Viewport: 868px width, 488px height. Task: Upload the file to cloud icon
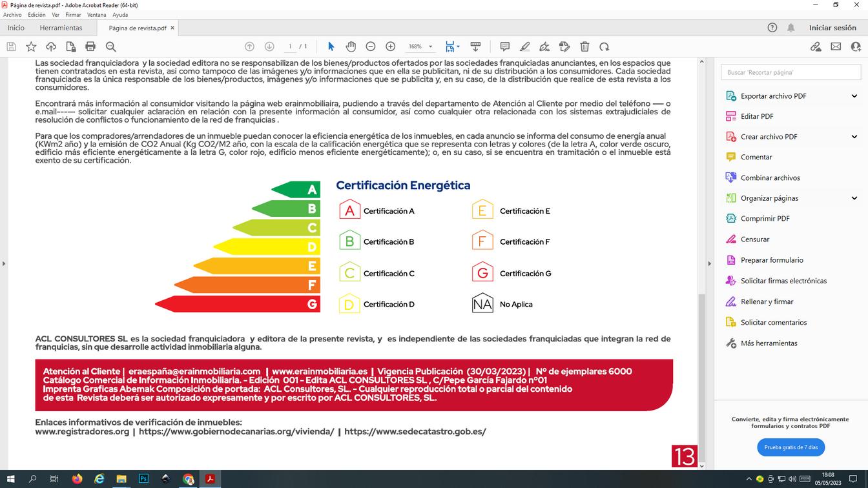(51, 46)
